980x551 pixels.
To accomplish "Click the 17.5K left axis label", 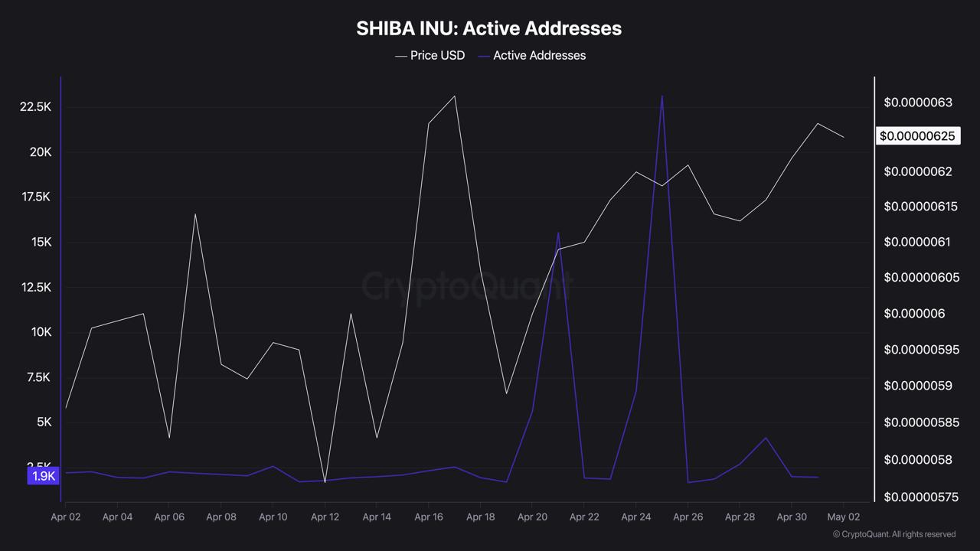I will point(35,197).
